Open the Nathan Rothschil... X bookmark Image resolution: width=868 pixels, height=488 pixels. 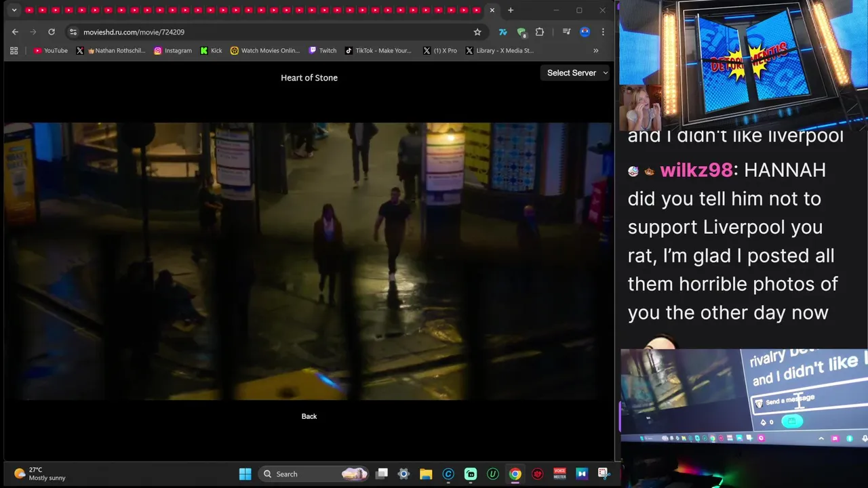(x=111, y=50)
